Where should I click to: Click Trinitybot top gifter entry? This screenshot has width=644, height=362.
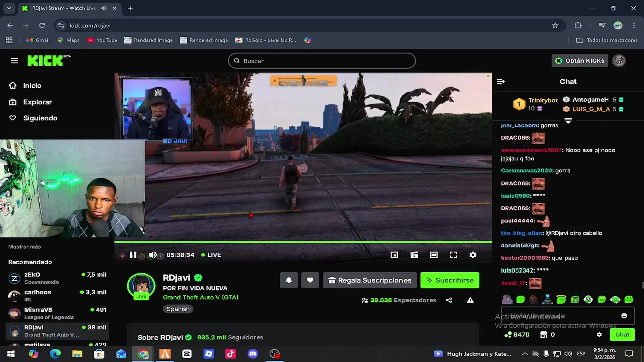tap(535, 104)
